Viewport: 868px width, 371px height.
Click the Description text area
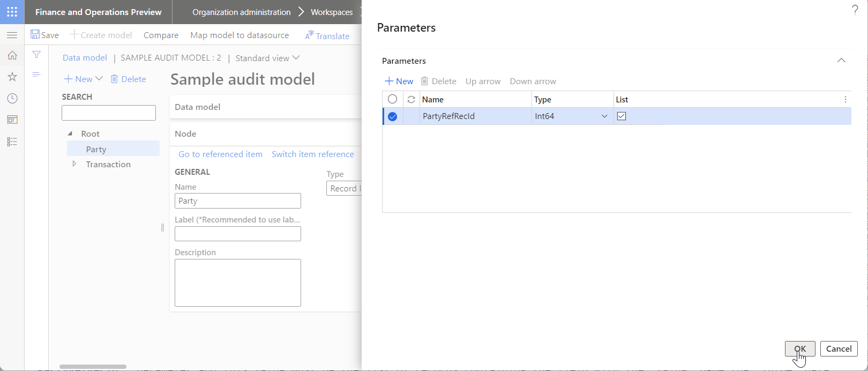point(238,283)
